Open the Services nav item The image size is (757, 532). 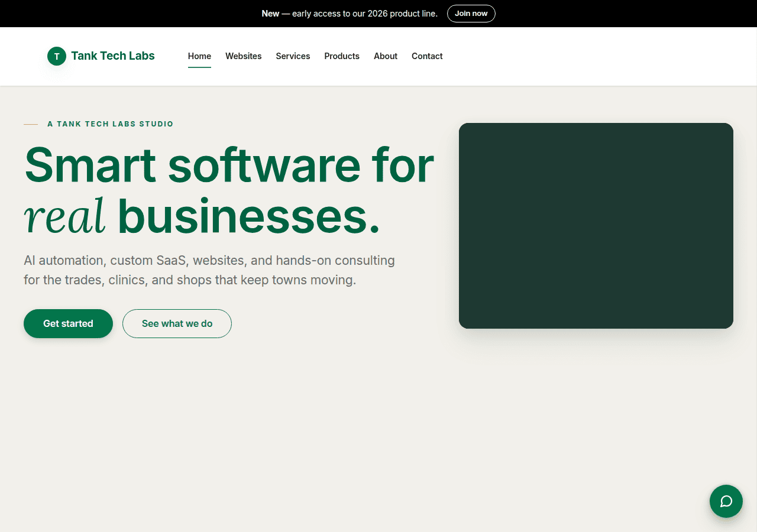click(x=293, y=56)
